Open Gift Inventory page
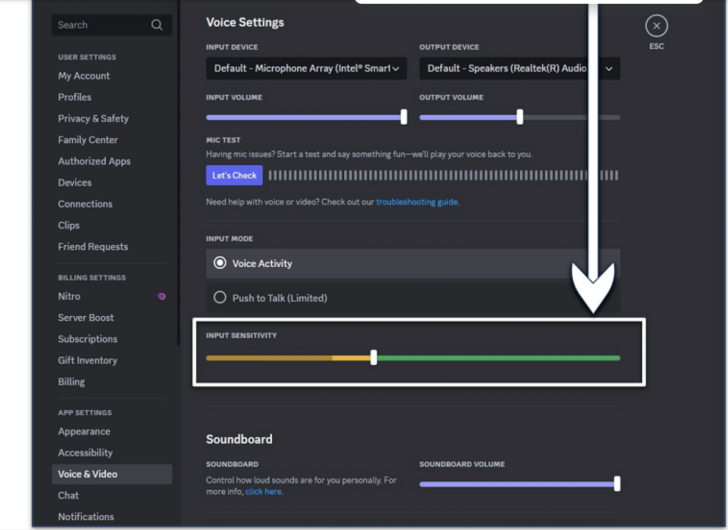This screenshot has height=530, width=728. (88, 361)
